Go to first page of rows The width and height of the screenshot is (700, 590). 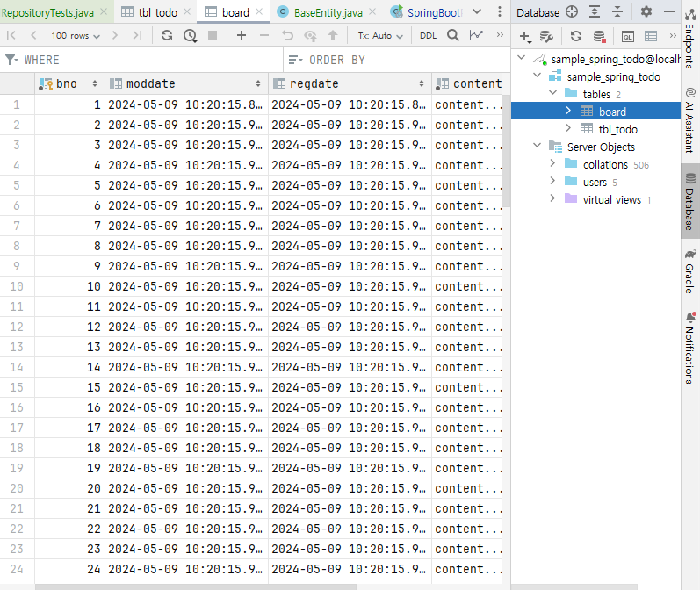point(11,35)
